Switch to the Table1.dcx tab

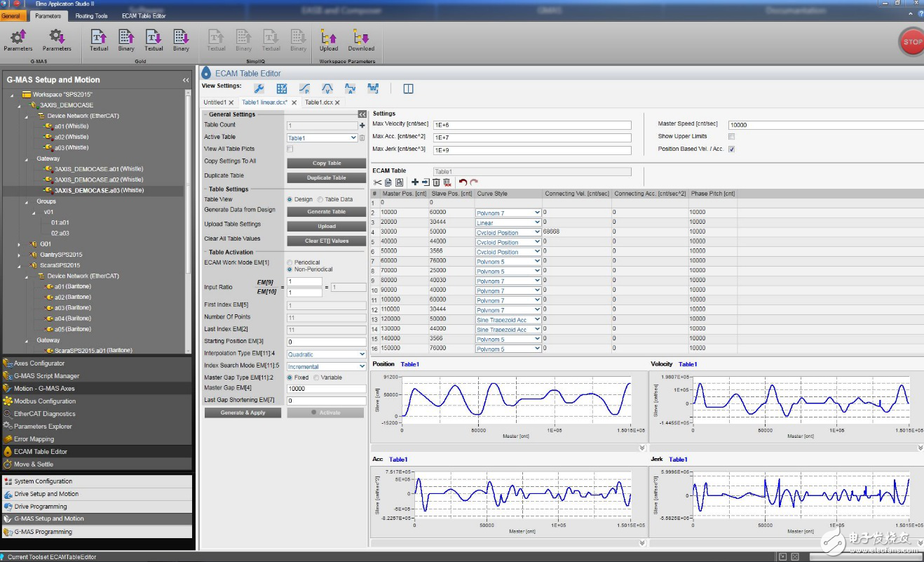pyautogui.click(x=318, y=102)
